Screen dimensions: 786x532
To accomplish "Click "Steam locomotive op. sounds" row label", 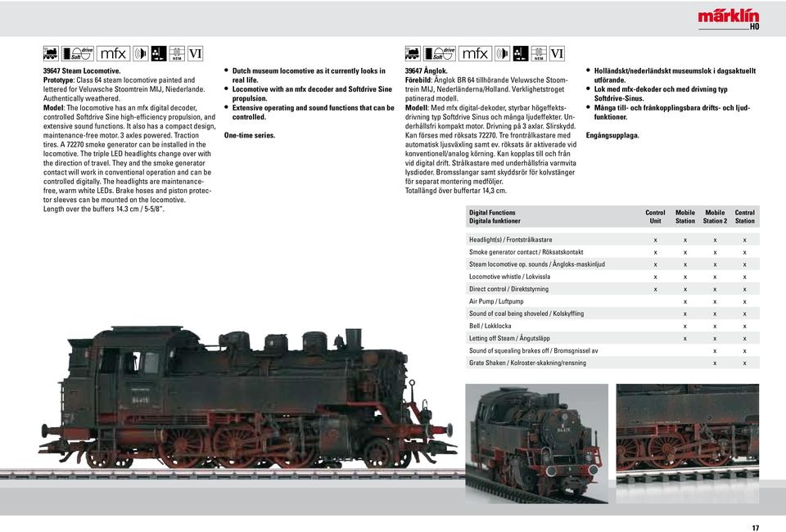I will coord(537,264).
